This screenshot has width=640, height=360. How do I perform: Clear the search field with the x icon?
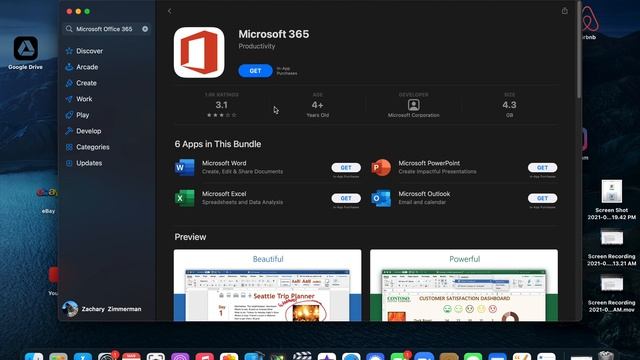click(145, 29)
